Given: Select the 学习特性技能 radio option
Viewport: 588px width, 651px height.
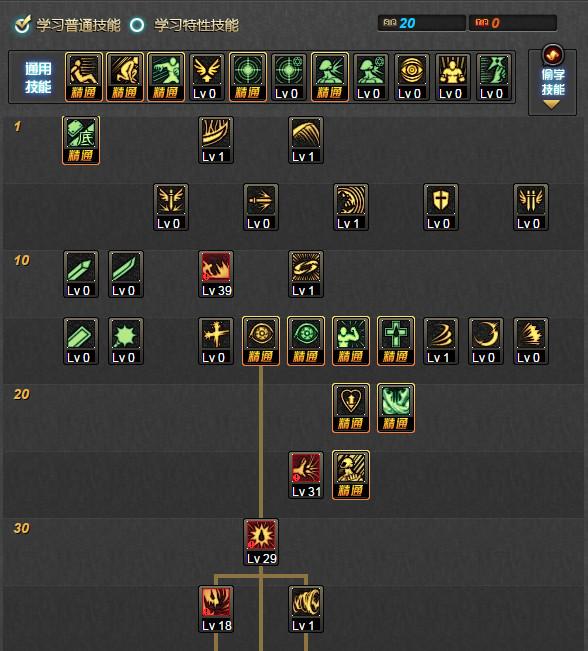Looking at the screenshot, I should (x=137, y=25).
